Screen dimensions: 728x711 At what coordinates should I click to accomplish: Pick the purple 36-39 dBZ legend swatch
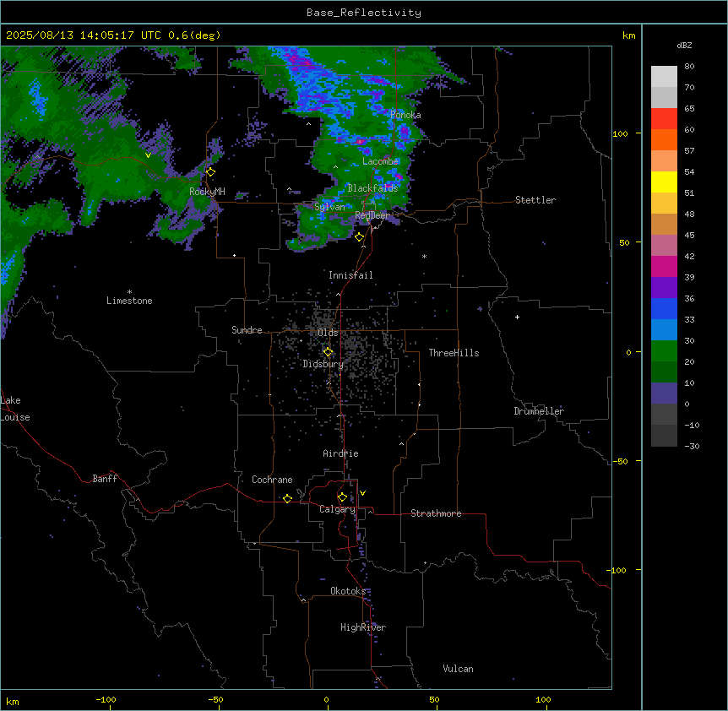click(664, 288)
